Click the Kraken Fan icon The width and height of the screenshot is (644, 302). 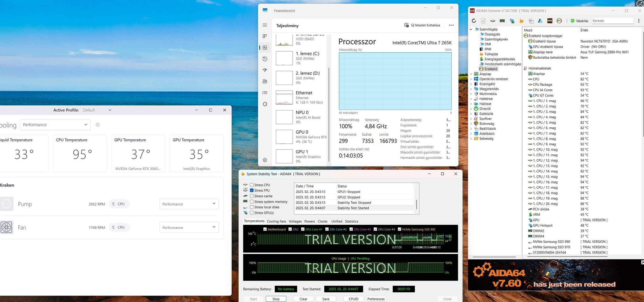6,227
